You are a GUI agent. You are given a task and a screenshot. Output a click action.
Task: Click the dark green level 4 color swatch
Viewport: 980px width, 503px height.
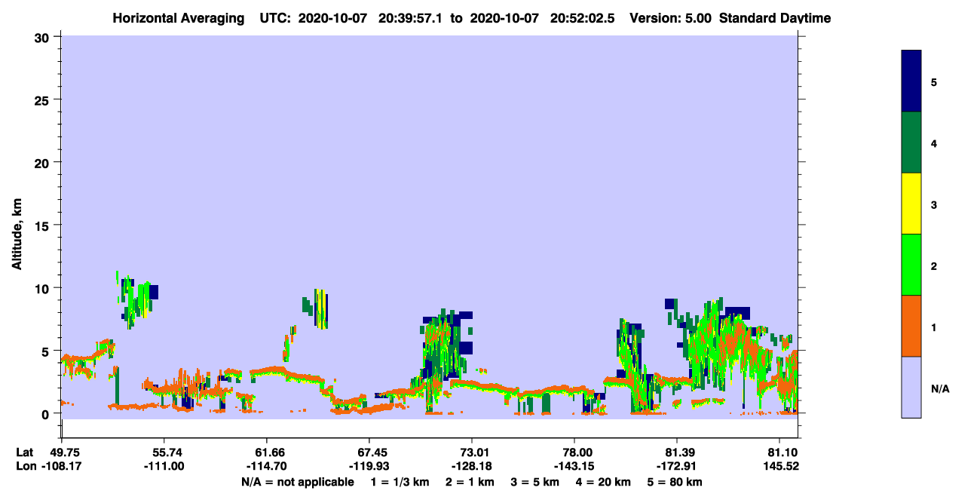click(x=911, y=143)
